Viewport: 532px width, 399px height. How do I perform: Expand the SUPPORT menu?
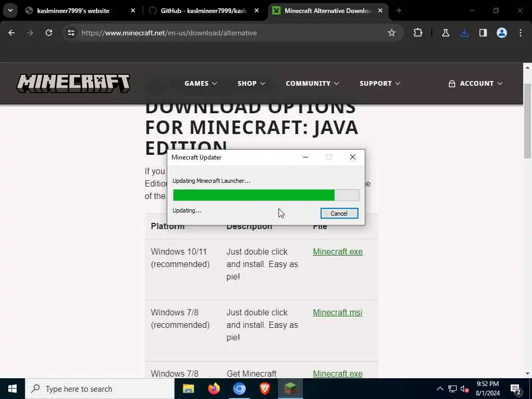point(380,84)
